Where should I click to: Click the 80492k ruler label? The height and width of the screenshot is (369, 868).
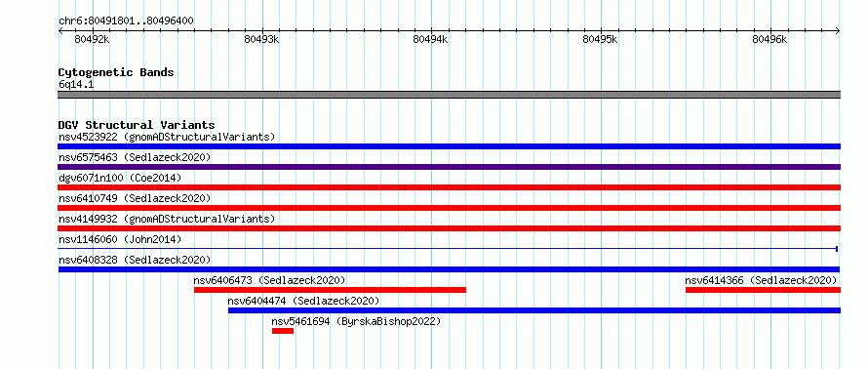pos(92,39)
